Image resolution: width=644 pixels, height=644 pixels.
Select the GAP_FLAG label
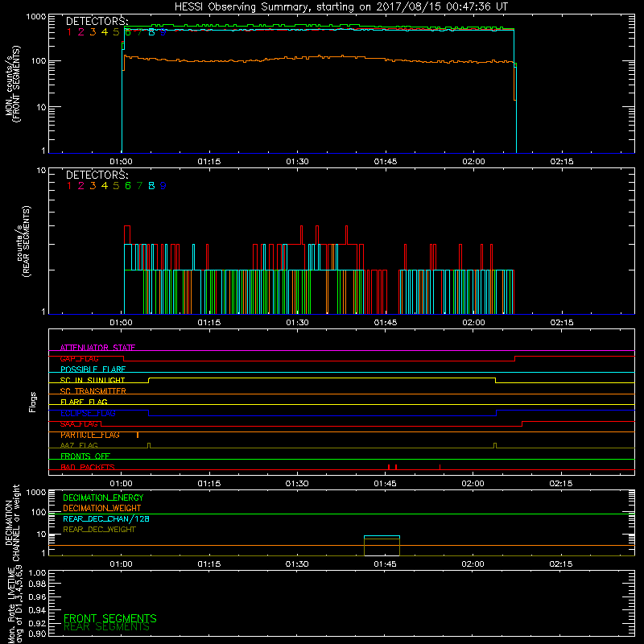coord(79,358)
